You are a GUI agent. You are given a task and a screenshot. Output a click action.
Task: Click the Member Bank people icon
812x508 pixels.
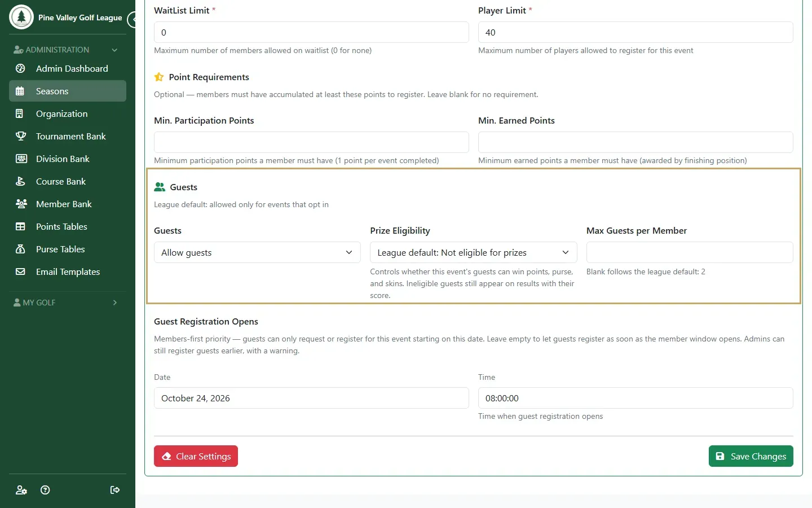(x=20, y=204)
